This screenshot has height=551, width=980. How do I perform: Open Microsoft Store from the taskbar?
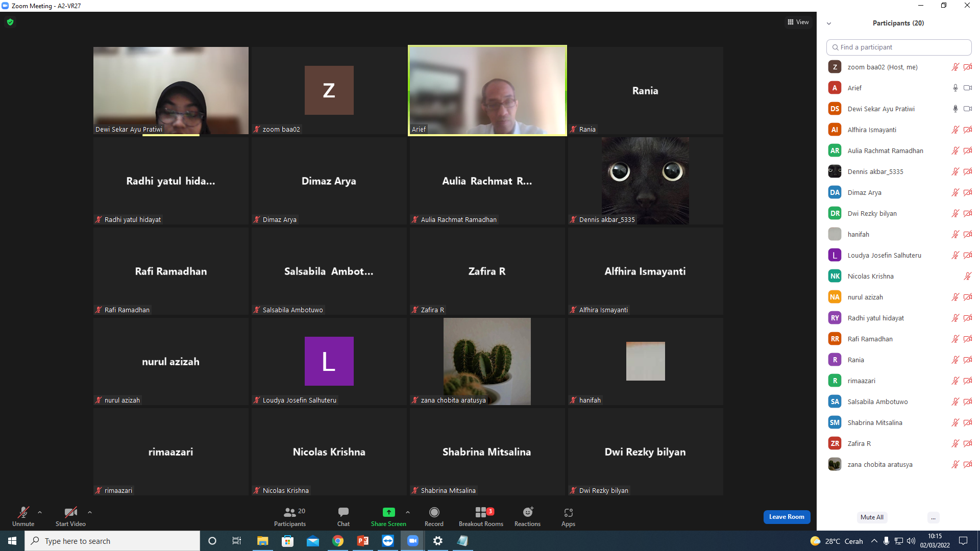tap(288, 541)
